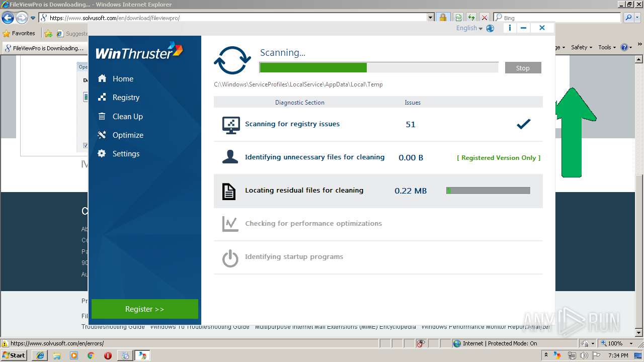
Task: Click the 0.00 B unnecessary files value
Action: pyautogui.click(x=411, y=158)
